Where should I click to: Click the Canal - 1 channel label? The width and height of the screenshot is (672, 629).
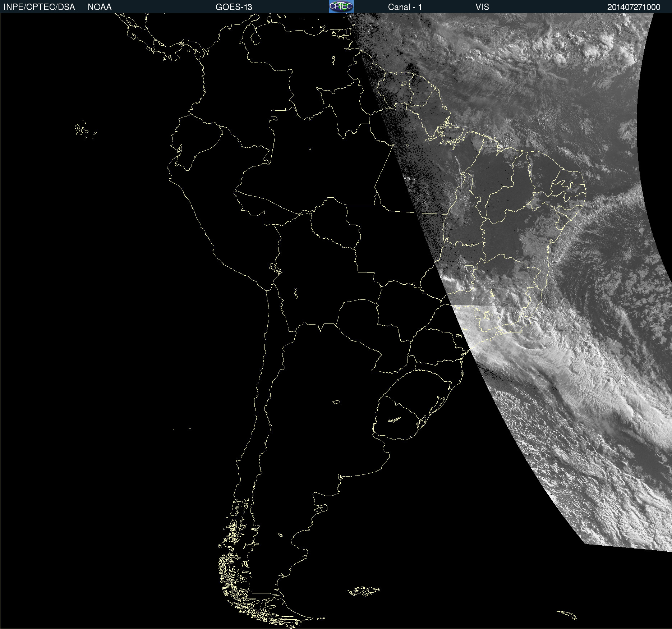pos(405,7)
